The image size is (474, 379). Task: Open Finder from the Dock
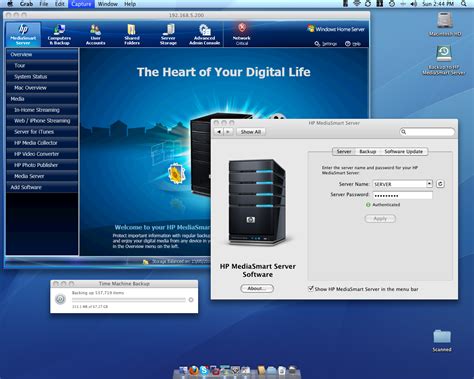click(183, 370)
